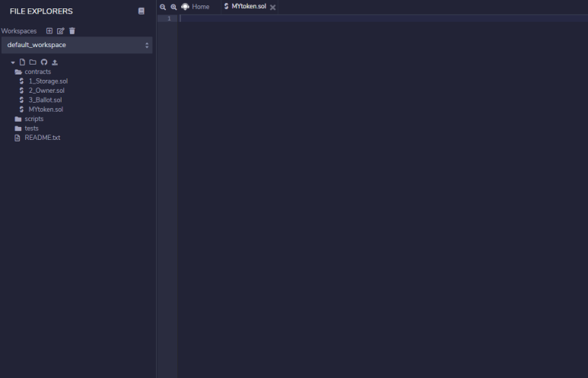Image resolution: width=588 pixels, height=378 pixels.
Task: Delete workspace with the trash icon
Action: (x=72, y=30)
